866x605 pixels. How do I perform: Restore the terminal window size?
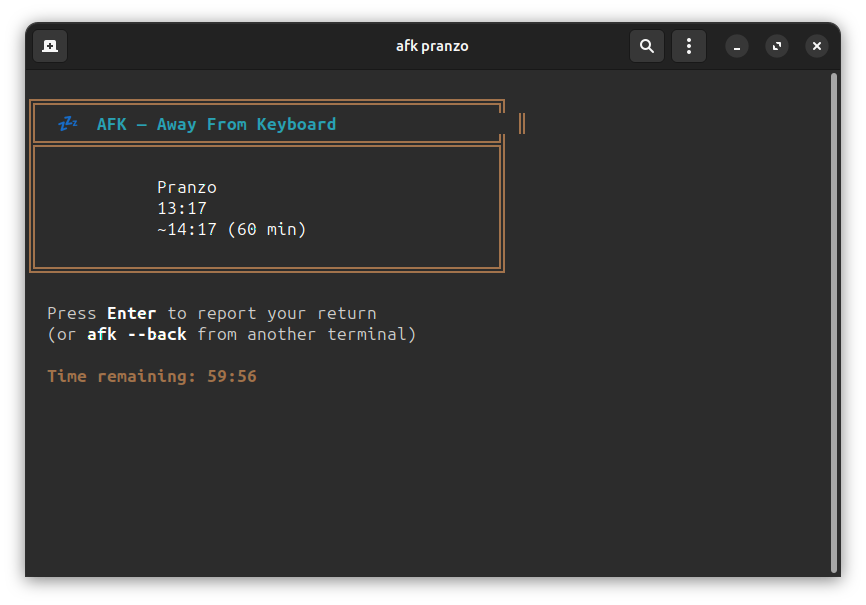click(777, 46)
